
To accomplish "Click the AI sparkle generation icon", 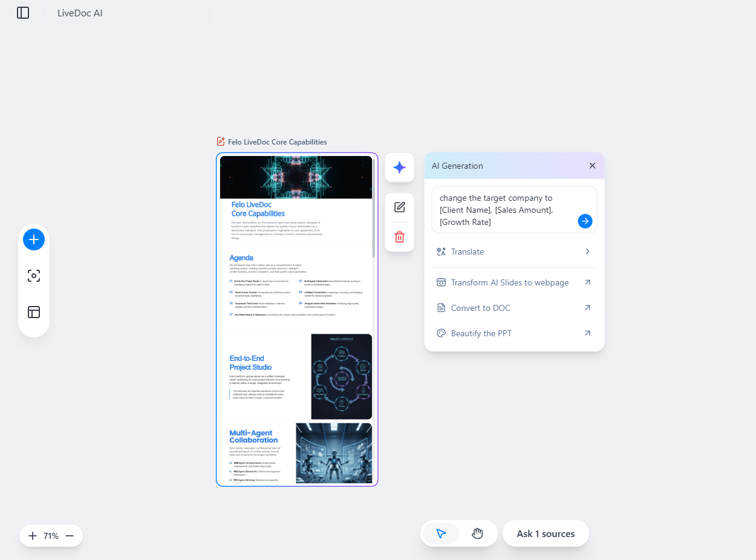I will (x=399, y=168).
